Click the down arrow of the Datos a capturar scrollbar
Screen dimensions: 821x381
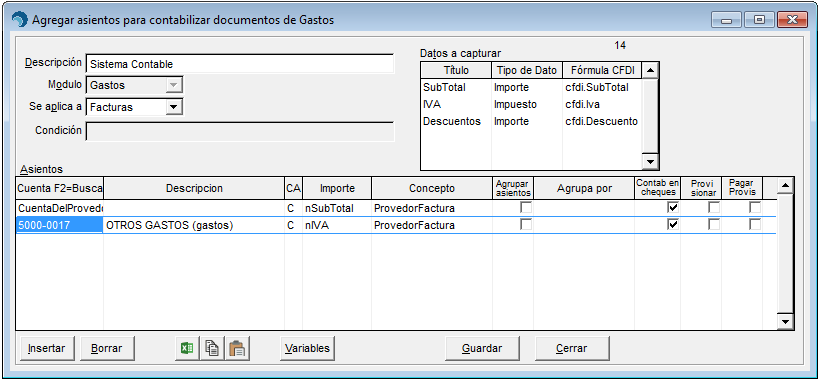click(650, 162)
